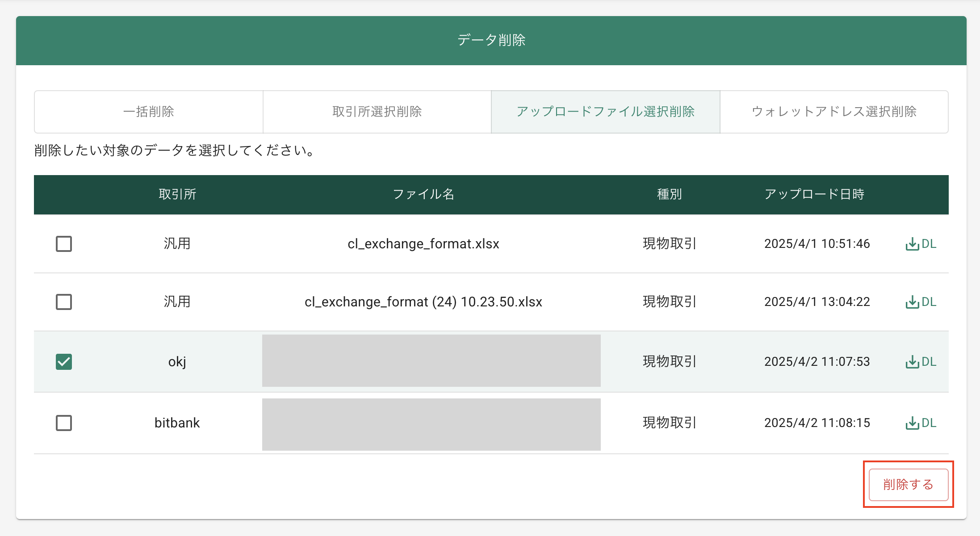Click 現物取引 in the okj row
This screenshot has width=980, height=536.
coord(670,362)
